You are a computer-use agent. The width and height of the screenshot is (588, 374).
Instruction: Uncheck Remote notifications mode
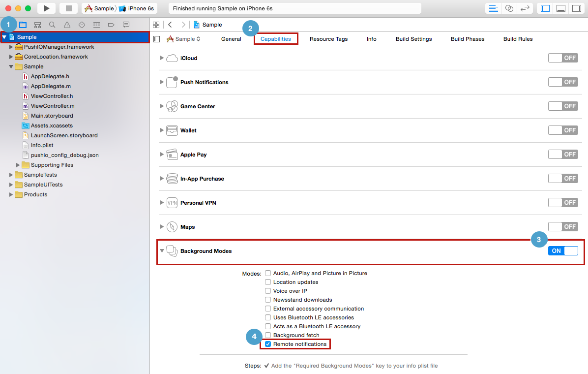coord(268,344)
